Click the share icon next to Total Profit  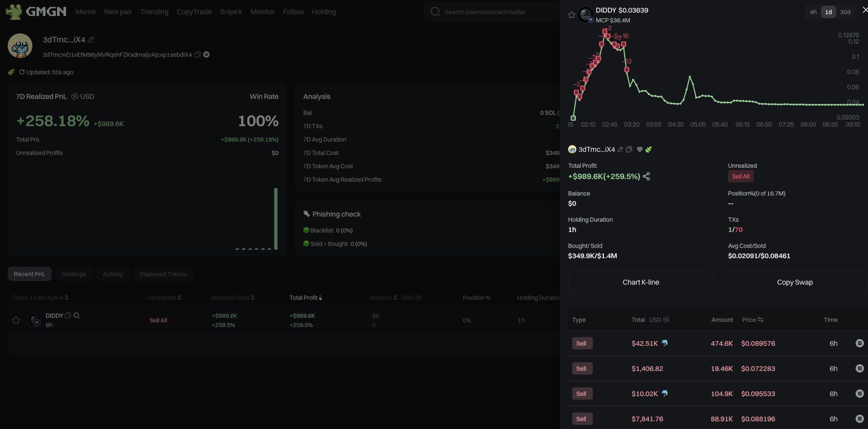646,176
